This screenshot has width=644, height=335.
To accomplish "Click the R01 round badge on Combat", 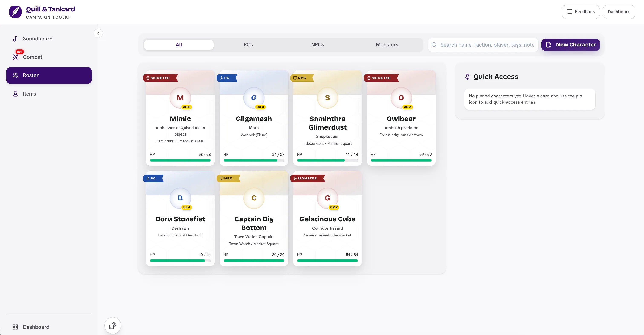I will 20,52.
